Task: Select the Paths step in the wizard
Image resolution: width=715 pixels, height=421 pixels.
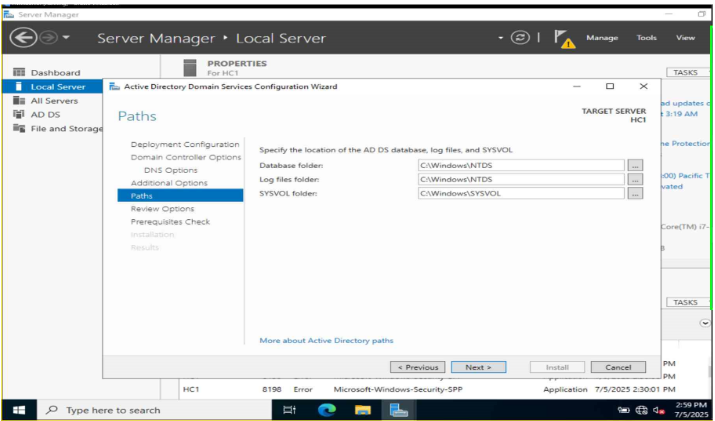Action: [x=180, y=196]
